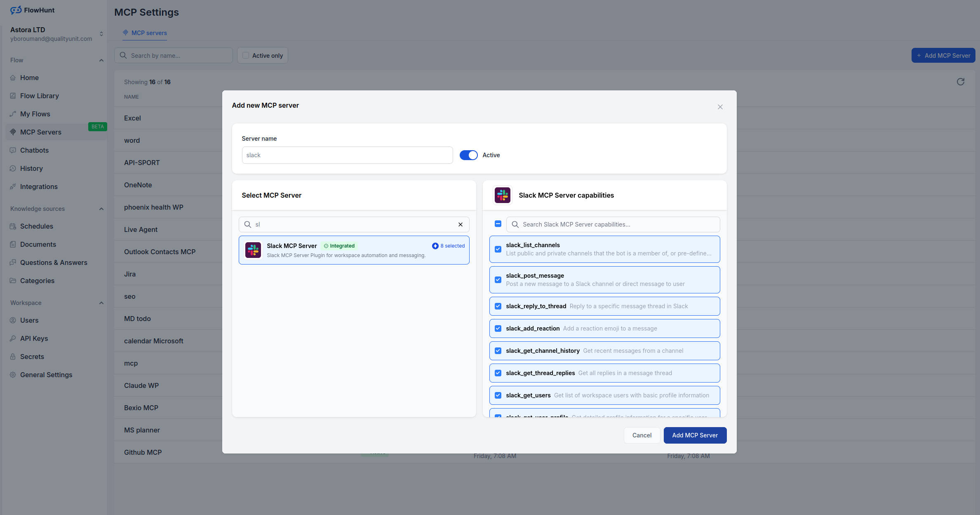Open the Chatbots section
Viewport: 980px width, 515px height.
coord(34,150)
